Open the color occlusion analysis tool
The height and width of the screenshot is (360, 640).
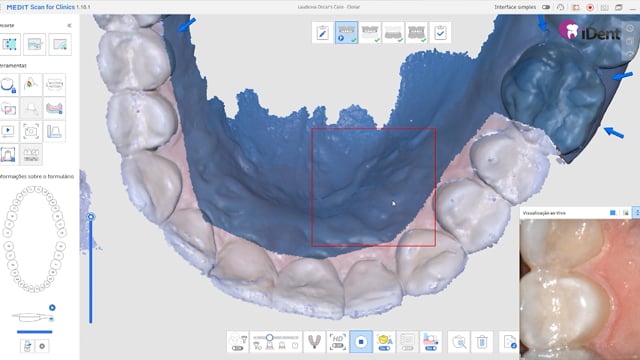pyautogui.click(x=31, y=85)
